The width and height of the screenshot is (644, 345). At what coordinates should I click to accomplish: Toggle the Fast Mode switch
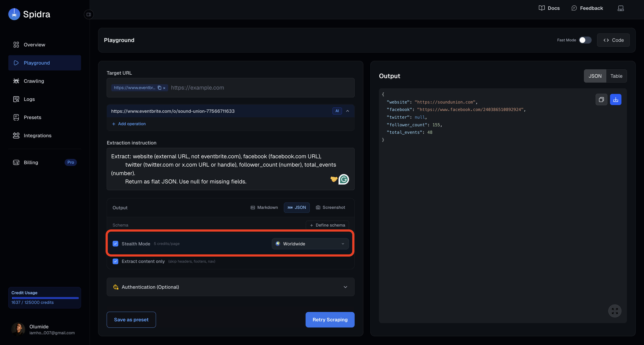click(x=585, y=40)
